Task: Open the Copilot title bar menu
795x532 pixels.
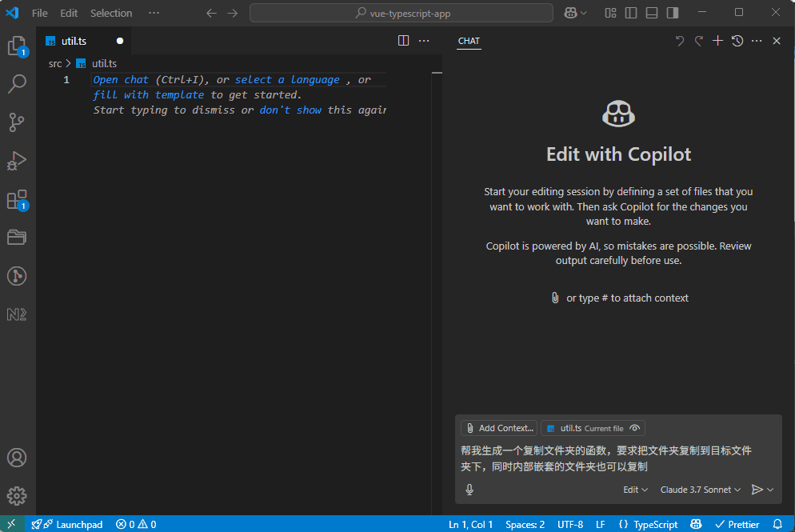Action: (576, 13)
